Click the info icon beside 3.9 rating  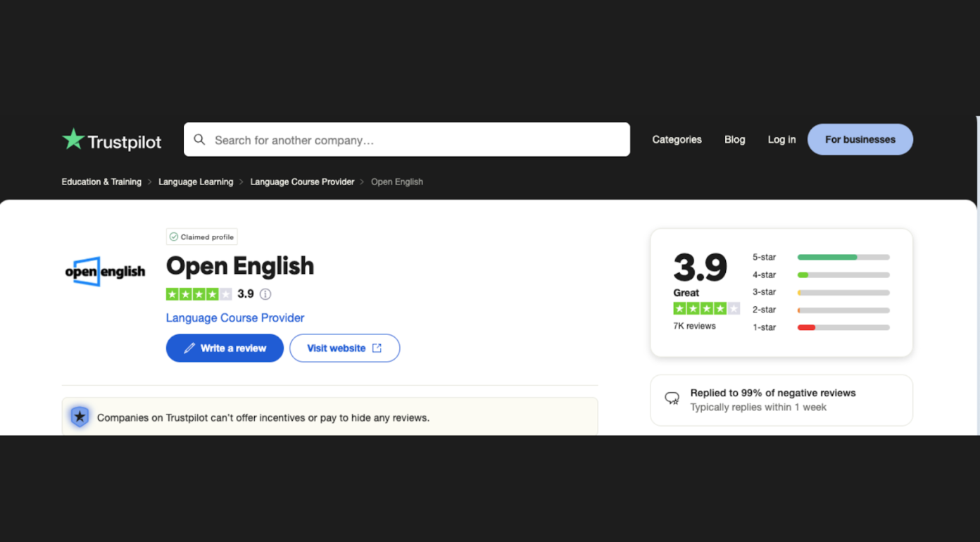[x=265, y=294]
